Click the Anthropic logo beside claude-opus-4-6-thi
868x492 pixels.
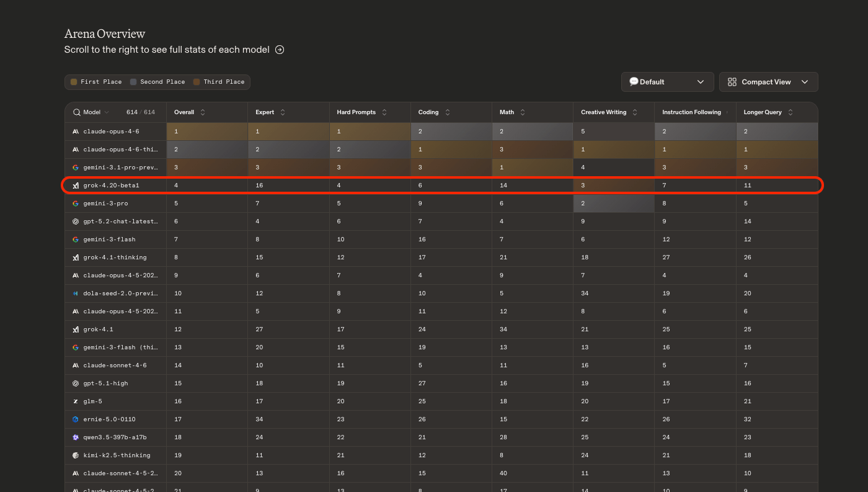click(x=76, y=150)
